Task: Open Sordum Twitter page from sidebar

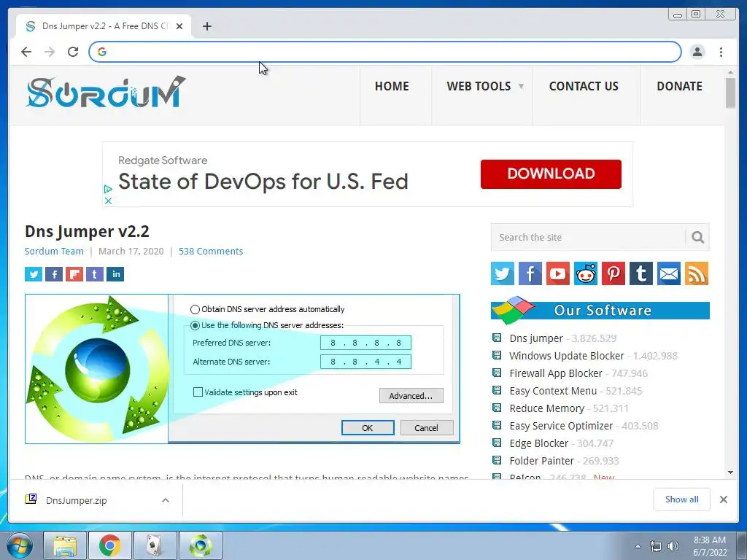Action: (503, 273)
